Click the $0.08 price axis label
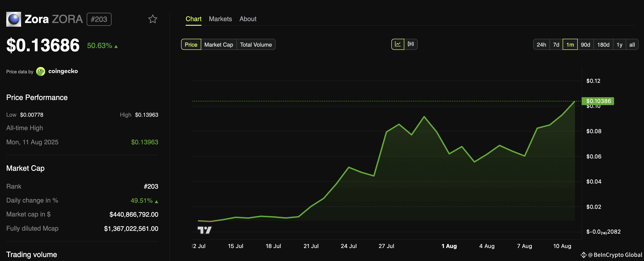The width and height of the screenshot is (644, 261). 594,131
